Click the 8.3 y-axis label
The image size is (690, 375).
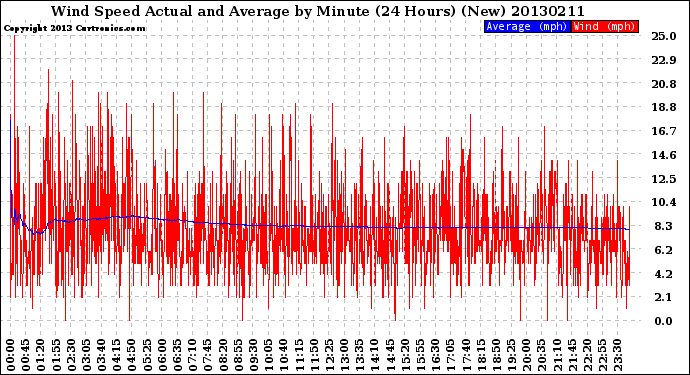(664, 226)
